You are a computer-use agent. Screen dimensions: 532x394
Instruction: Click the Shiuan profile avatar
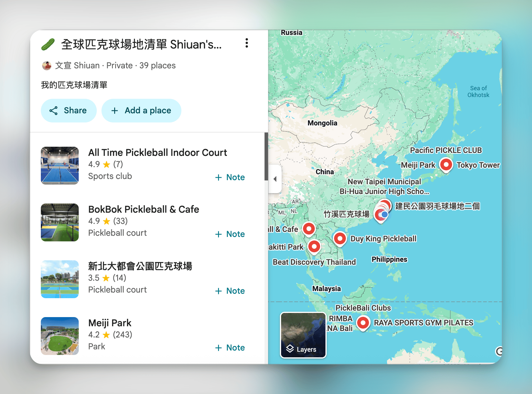point(46,65)
